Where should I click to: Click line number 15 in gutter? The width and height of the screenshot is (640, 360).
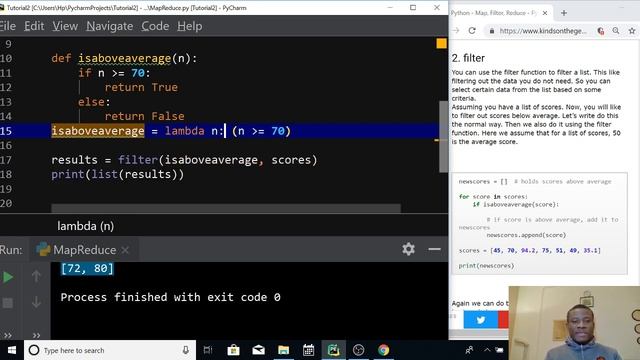click(x=6, y=131)
